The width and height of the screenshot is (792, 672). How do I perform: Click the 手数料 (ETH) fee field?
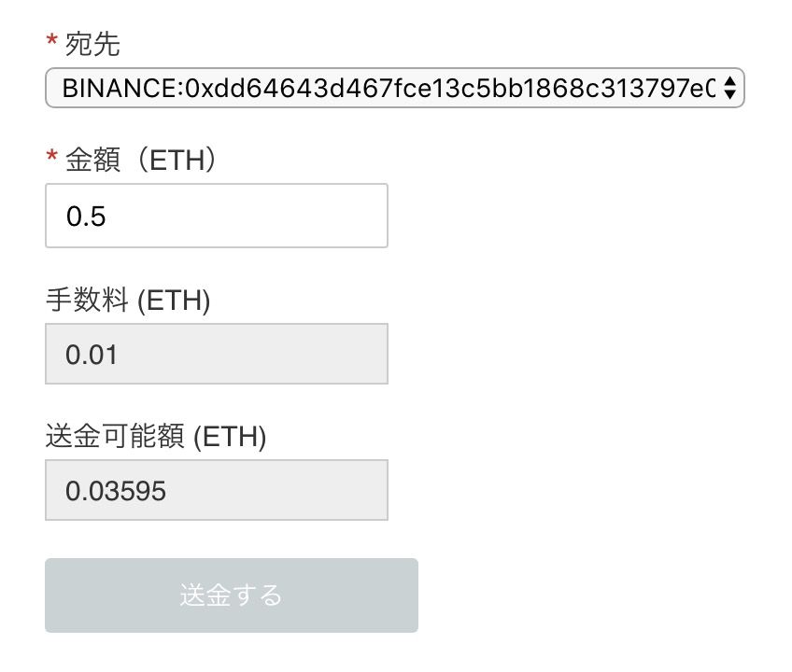(x=217, y=354)
